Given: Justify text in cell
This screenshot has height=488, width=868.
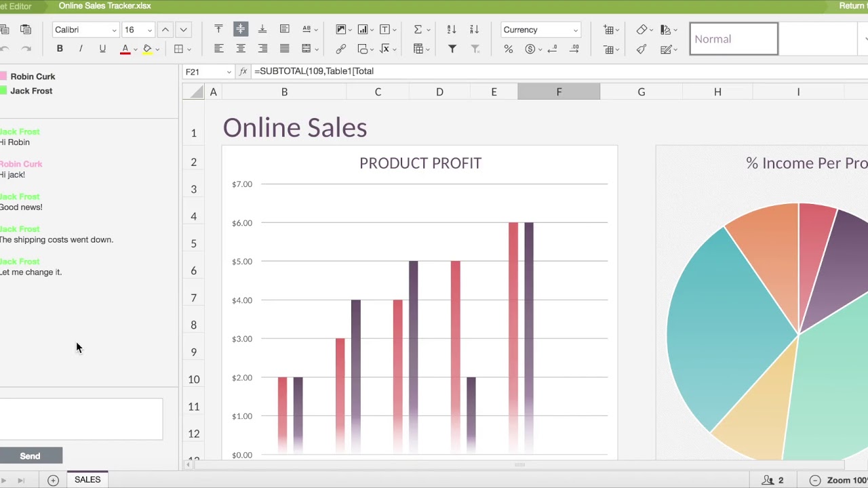Looking at the screenshot, I should [x=285, y=49].
